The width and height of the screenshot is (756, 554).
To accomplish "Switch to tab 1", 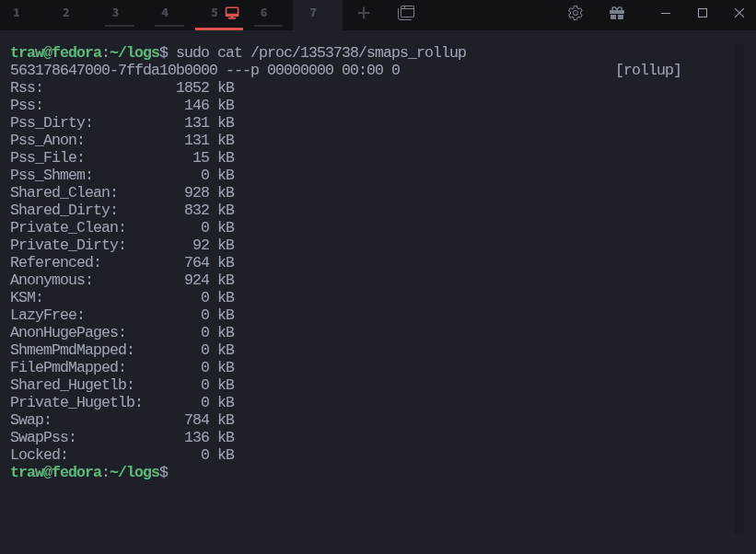I will [16, 13].
